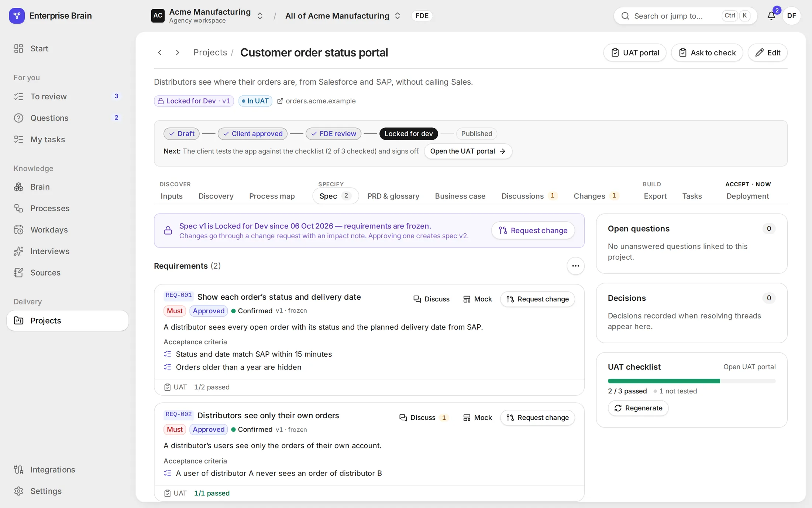Open the orders.acme.example link
812x508 pixels.
(316, 101)
